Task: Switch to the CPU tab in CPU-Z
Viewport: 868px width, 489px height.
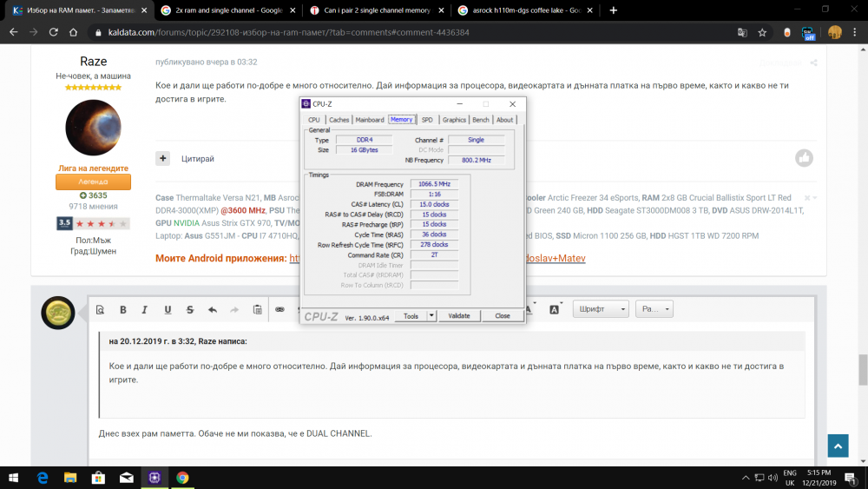Action: [x=314, y=120]
